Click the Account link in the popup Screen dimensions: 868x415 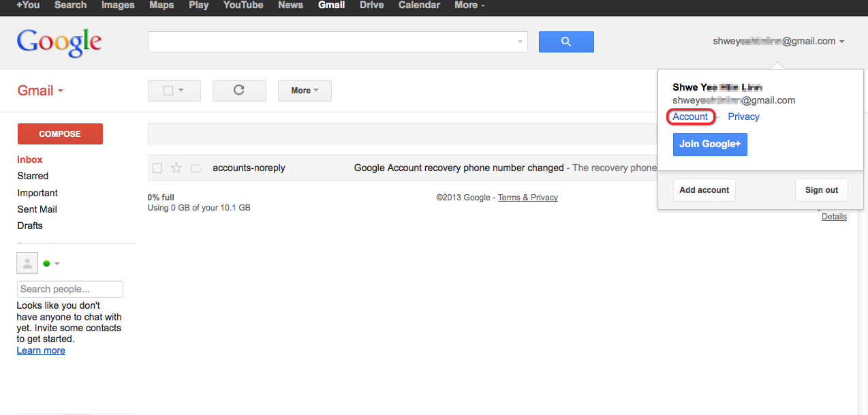[x=690, y=117]
